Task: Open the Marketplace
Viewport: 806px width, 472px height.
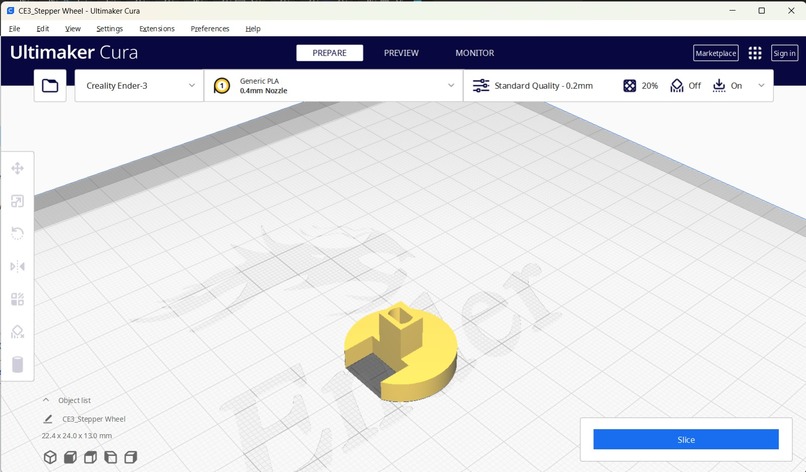Action: [716, 53]
